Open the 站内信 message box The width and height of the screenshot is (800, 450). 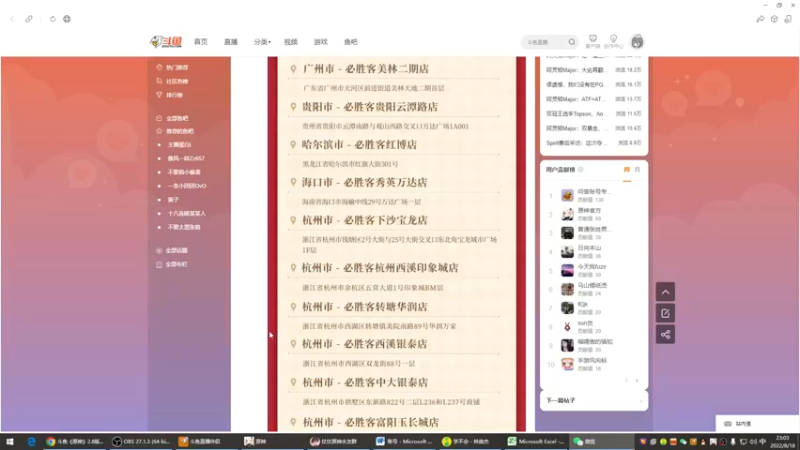tap(757, 423)
